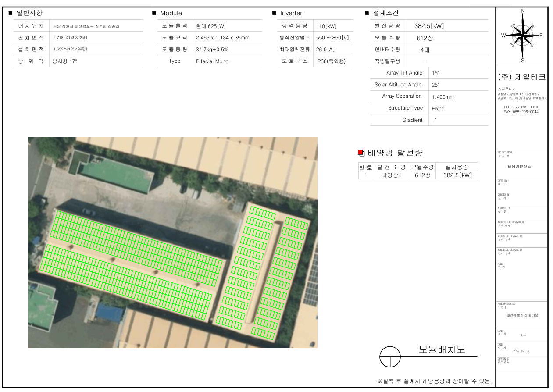The image size is (553, 392).
Task: Click the circle crosshair symbol beside 모듈배치도
Action: [x=390, y=357]
